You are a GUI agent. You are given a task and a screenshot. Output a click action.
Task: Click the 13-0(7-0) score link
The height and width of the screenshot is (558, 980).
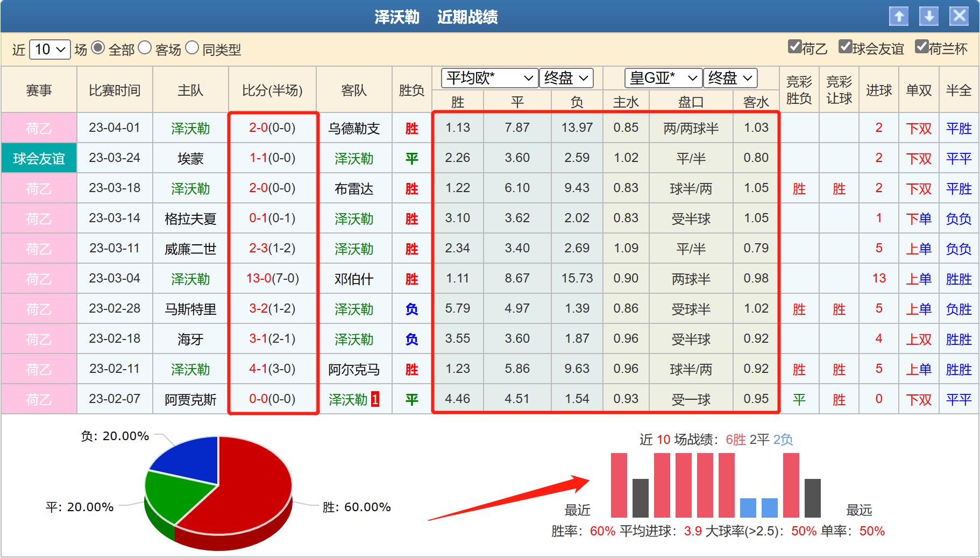[273, 279]
